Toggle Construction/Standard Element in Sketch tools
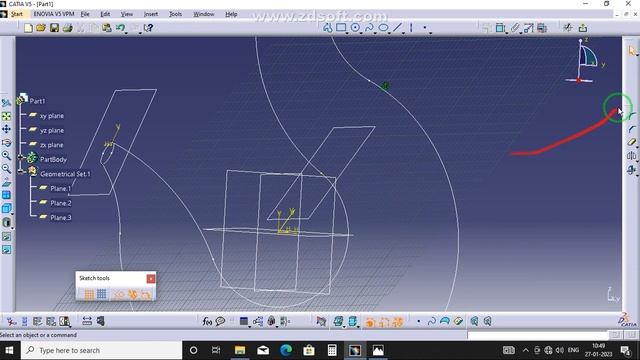640x360 pixels. tap(119, 294)
